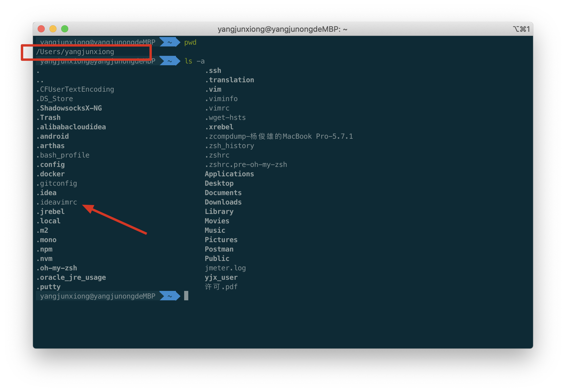The width and height of the screenshot is (566, 392).
Task: Click the Postman directory name
Action: [x=219, y=249]
